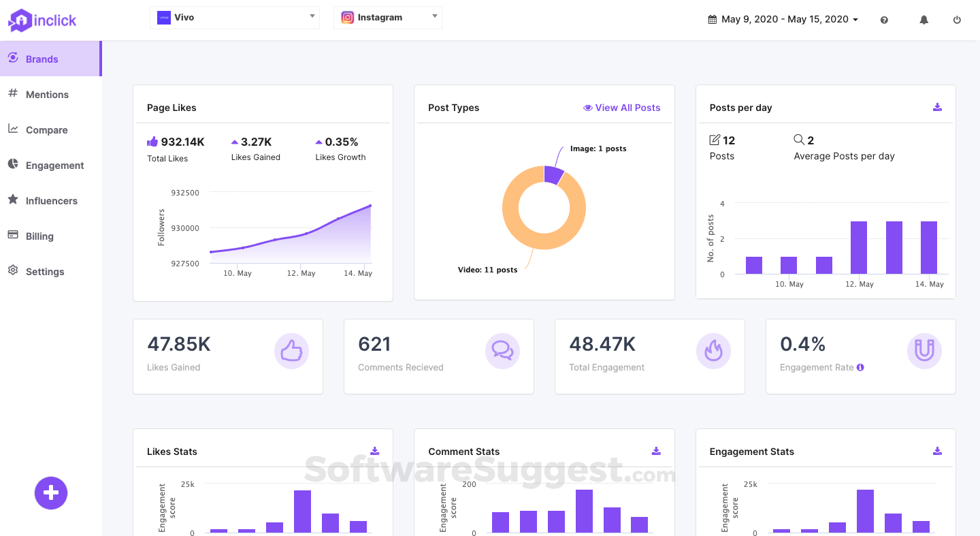The height and width of the screenshot is (536, 980).
Task: Click the View All Posts link
Action: pos(622,108)
